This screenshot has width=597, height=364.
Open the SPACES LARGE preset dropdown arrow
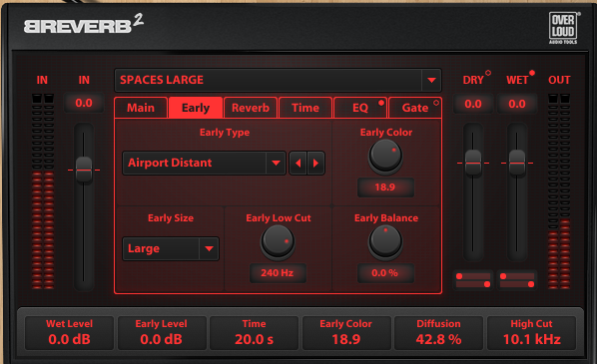click(x=431, y=80)
